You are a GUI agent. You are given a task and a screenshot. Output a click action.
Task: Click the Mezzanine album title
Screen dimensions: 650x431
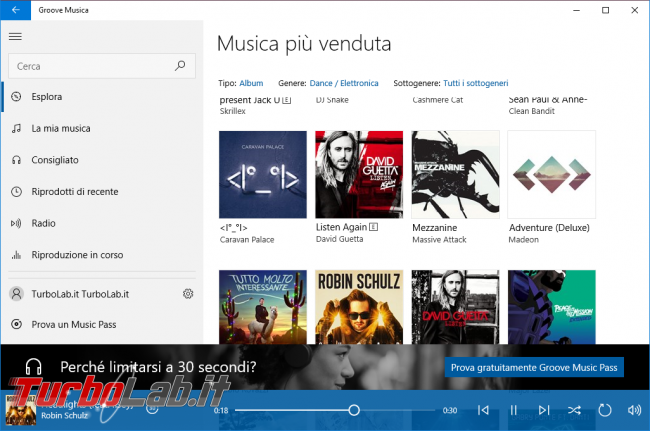(x=434, y=228)
